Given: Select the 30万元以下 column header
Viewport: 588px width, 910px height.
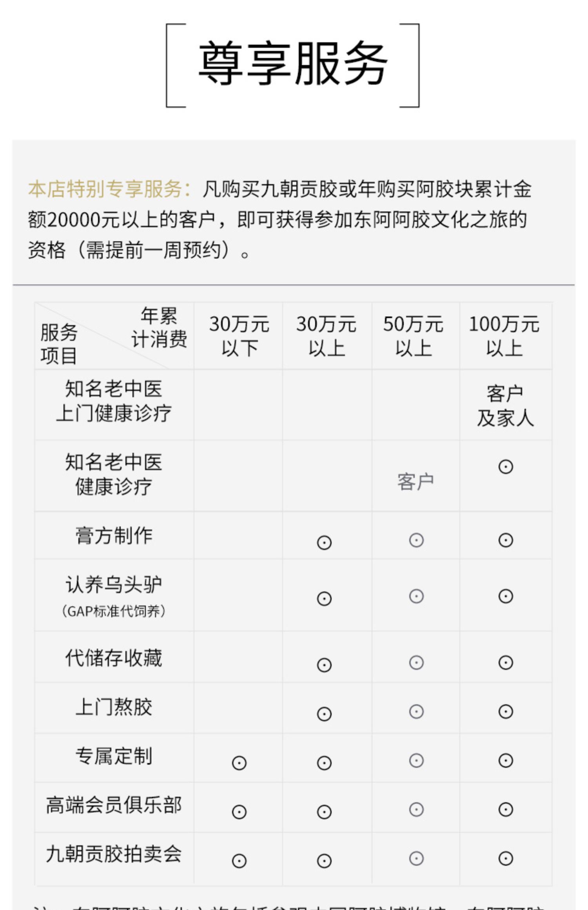Looking at the screenshot, I should [x=239, y=336].
